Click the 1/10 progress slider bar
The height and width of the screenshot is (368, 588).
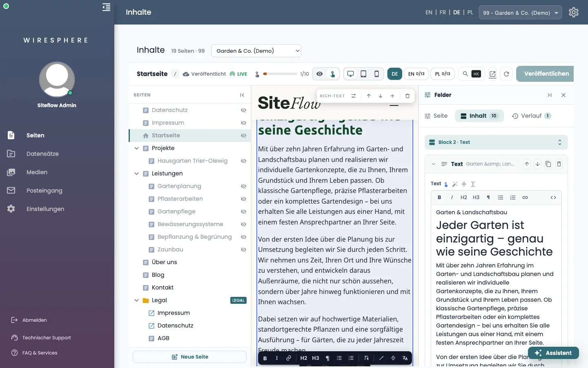click(280, 74)
